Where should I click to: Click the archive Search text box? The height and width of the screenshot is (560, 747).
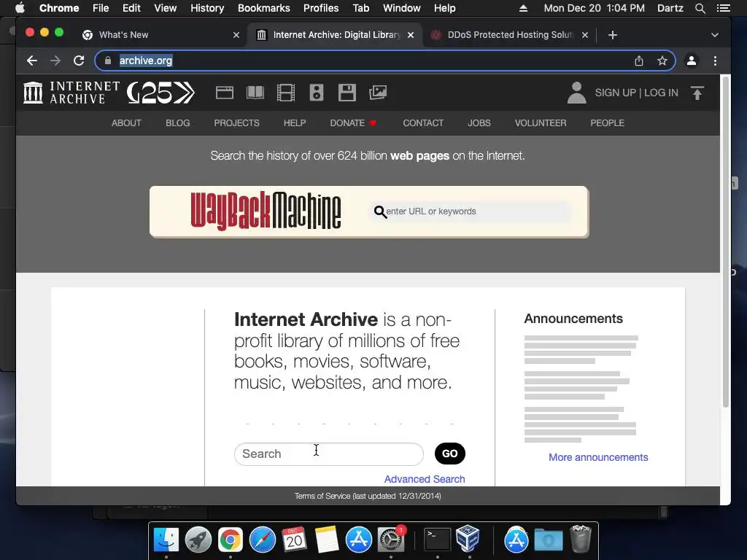329,454
